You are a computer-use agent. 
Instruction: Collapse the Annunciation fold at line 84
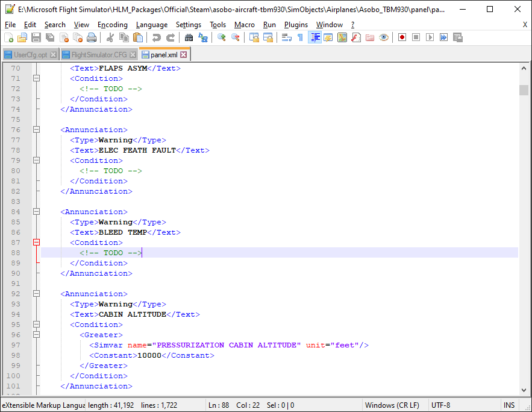(36, 212)
